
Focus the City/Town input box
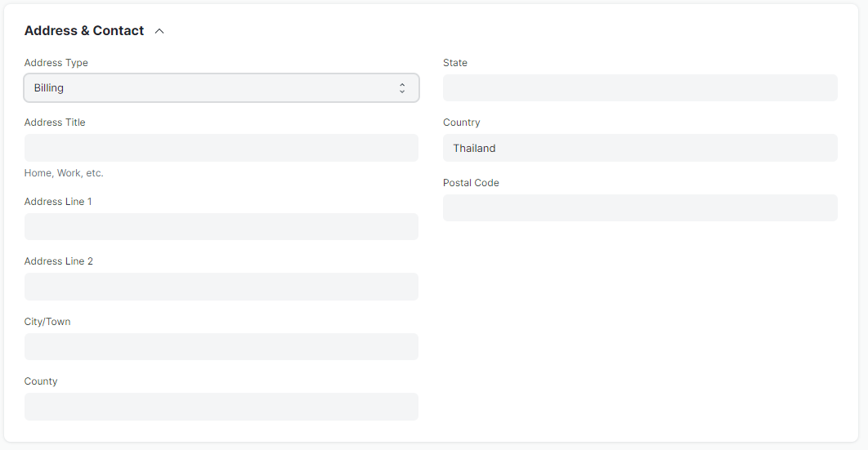pyautogui.click(x=221, y=346)
